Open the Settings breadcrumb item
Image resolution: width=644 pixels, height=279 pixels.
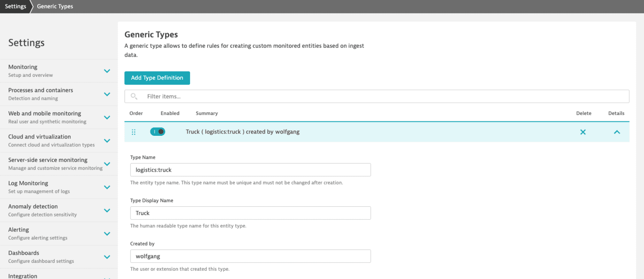[x=15, y=6]
